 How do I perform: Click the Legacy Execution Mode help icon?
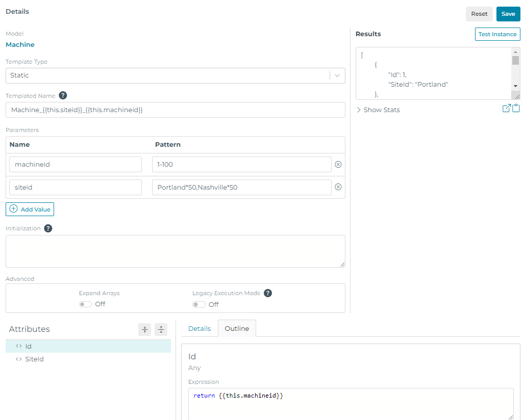pos(268,293)
